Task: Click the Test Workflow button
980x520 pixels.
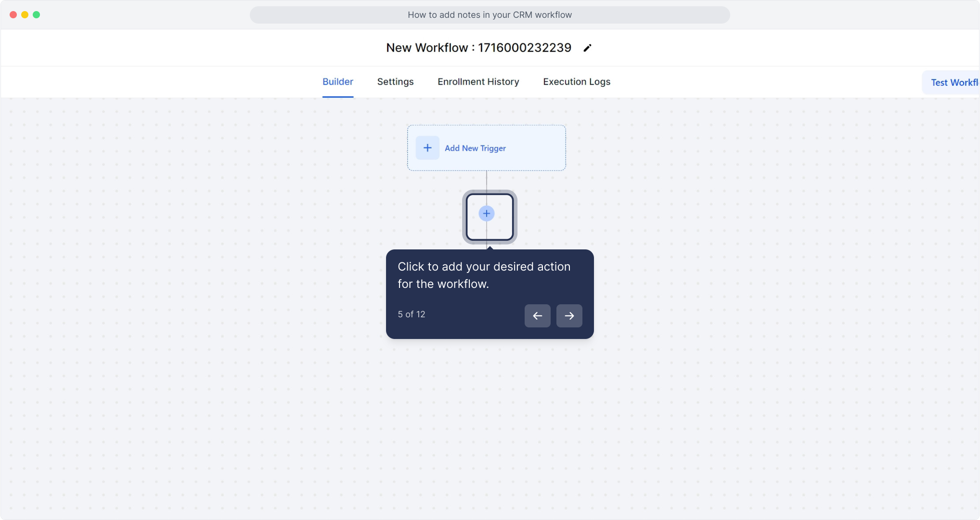Action: pos(951,82)
